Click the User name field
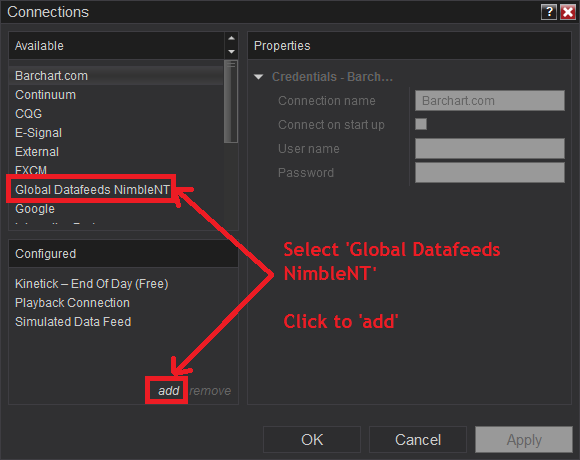This screenshot has width=580, height=460. (490, 149)
